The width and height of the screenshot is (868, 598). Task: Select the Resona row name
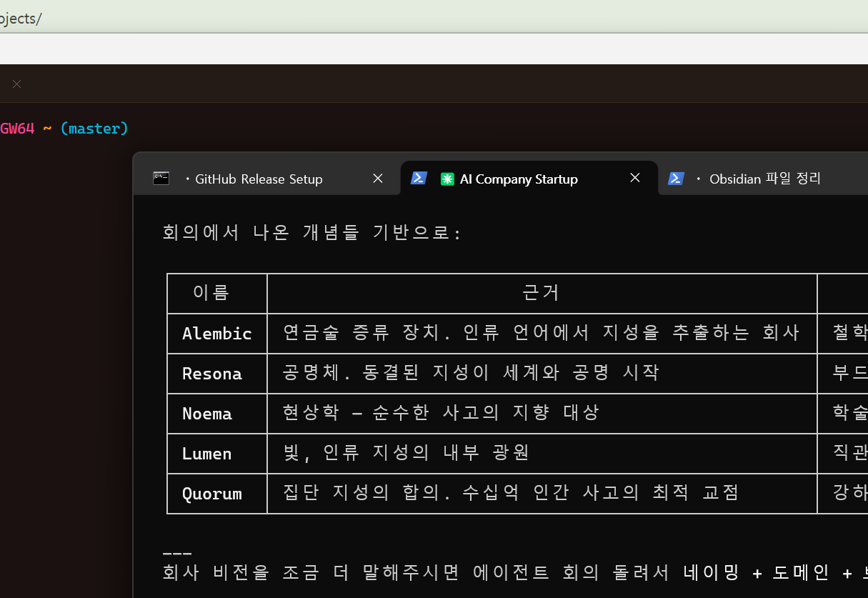pyautogui.click(x=212, y=374)
